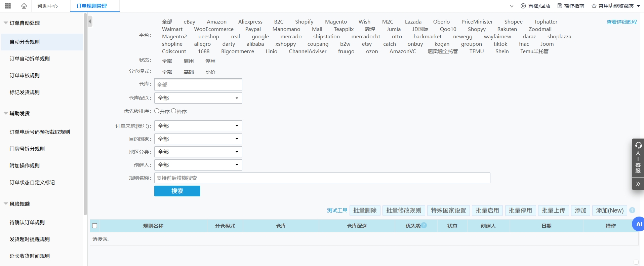Open the 常用功能收藏夹 dropdown
The width and height of the screenshot is (644, 266).
coord(616,6)
